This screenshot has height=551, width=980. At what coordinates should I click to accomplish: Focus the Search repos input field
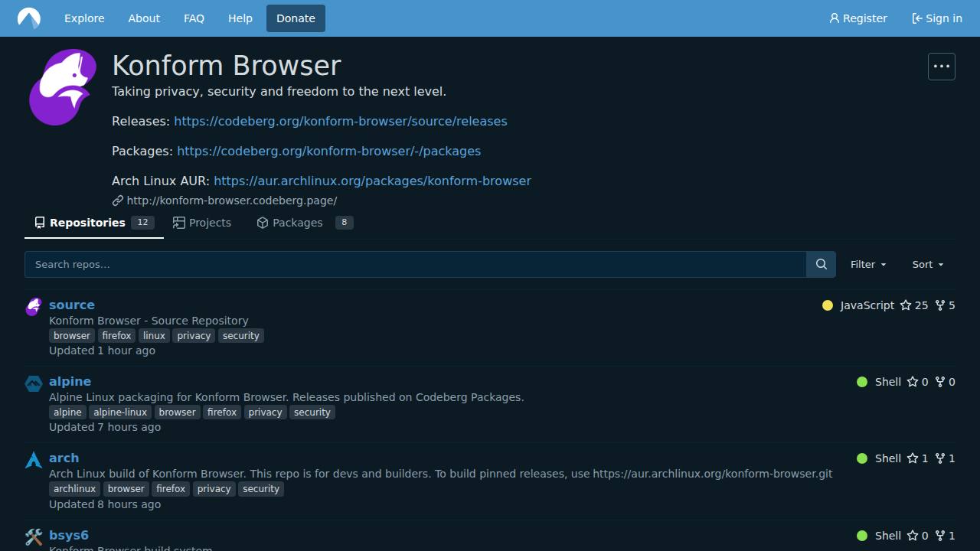click(416, 264)
